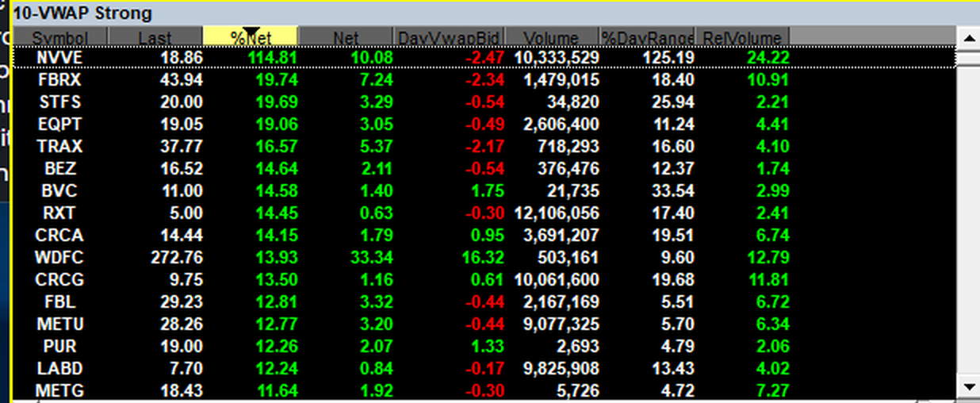This screenshot has width=980, height=403.
Task: Click METG RelVolume 7.27
Action: point(772,390)
